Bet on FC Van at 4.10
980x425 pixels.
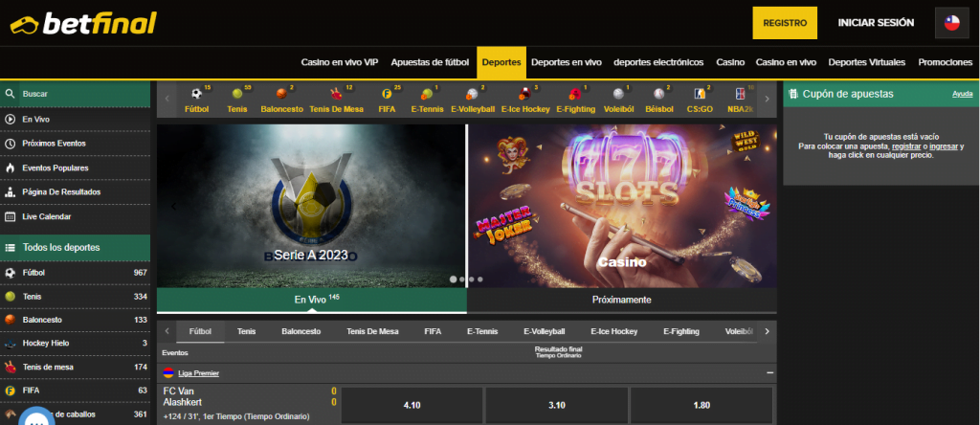click(412, 405)
